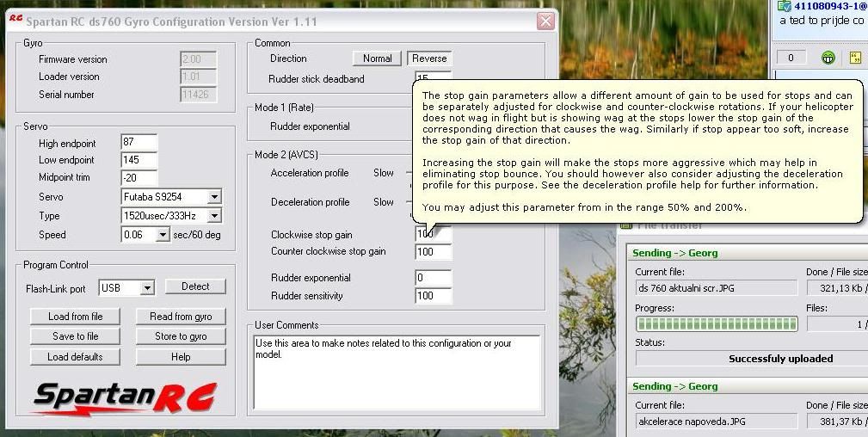Image resolution: width=868 pixels, height=437 pixels.
Task: Click the High endpoint input field
Action: 139,143
